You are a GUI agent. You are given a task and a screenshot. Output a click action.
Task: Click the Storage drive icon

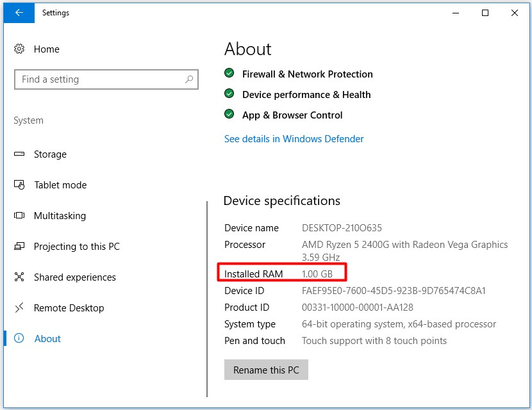(19, 154)
